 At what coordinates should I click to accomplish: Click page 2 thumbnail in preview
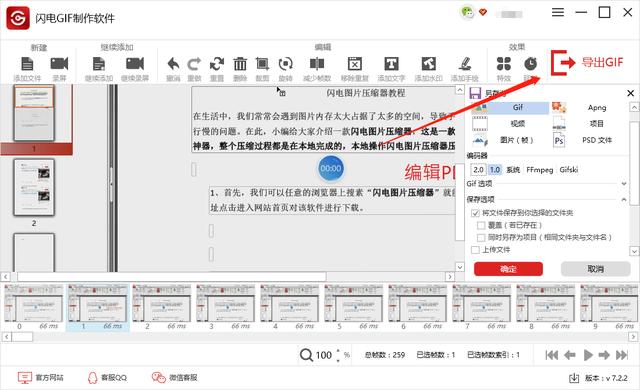34,188
